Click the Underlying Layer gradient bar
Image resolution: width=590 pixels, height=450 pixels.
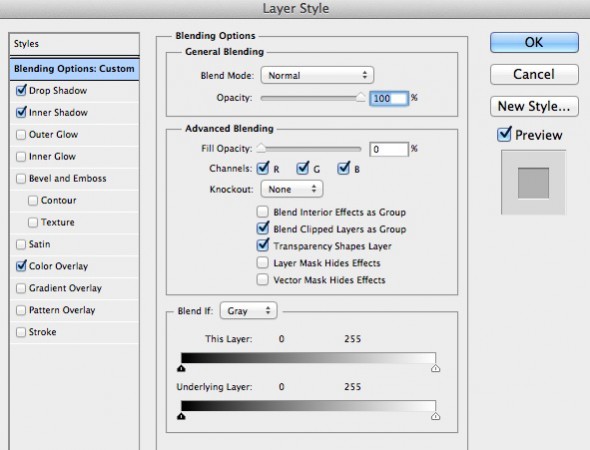click(309, 406)
